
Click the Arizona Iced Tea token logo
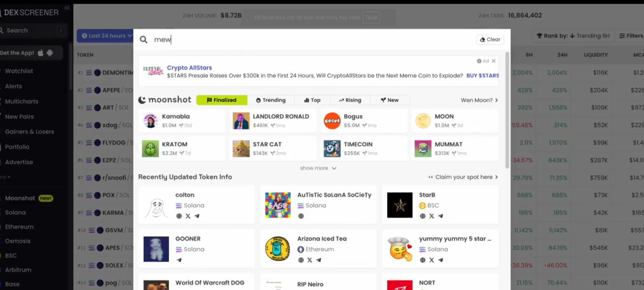point(277,249)
